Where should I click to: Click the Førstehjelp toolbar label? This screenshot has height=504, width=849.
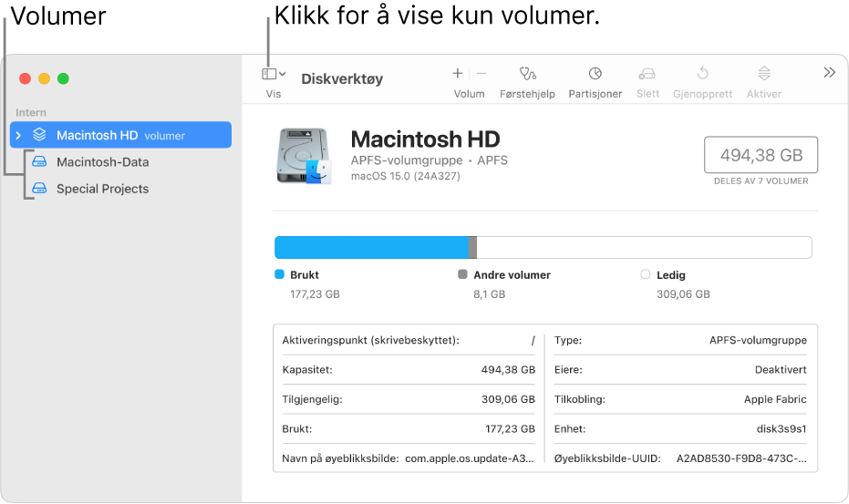pyautogui.click(x=527, y=94)
